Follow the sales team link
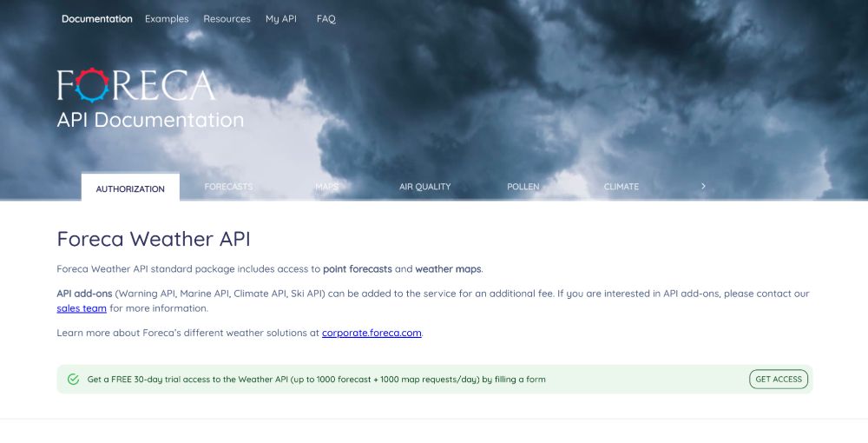The width and height of the screenshot is (868, 443). 82,308
